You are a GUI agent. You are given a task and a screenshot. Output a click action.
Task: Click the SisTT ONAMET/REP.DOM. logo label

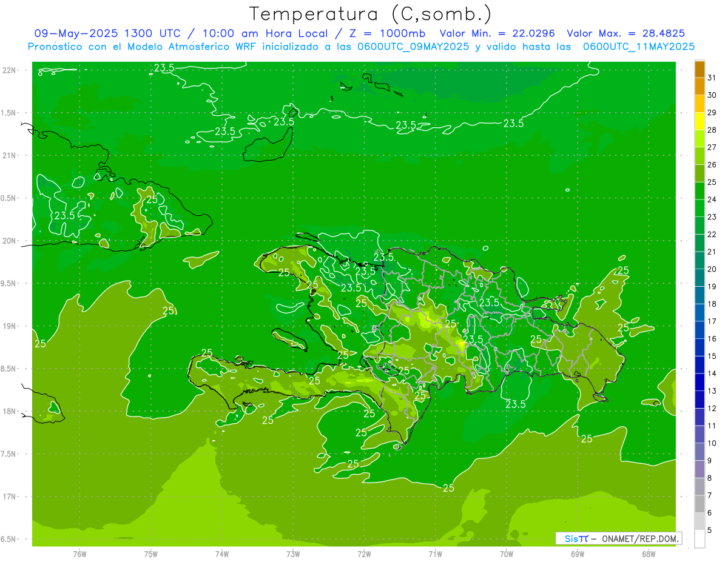pyautogui.click(x=619, y=538)
